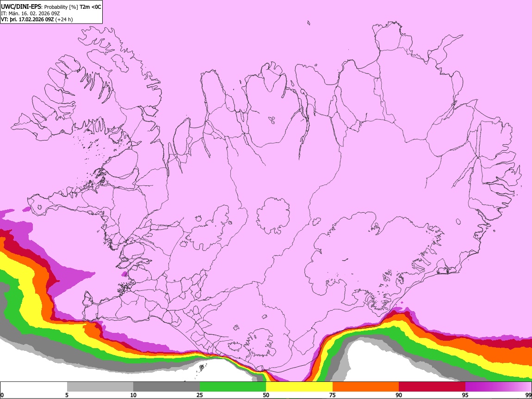Click the legend label '5'
This screenshot has width=532, height=399.
(x=67, y=395)
